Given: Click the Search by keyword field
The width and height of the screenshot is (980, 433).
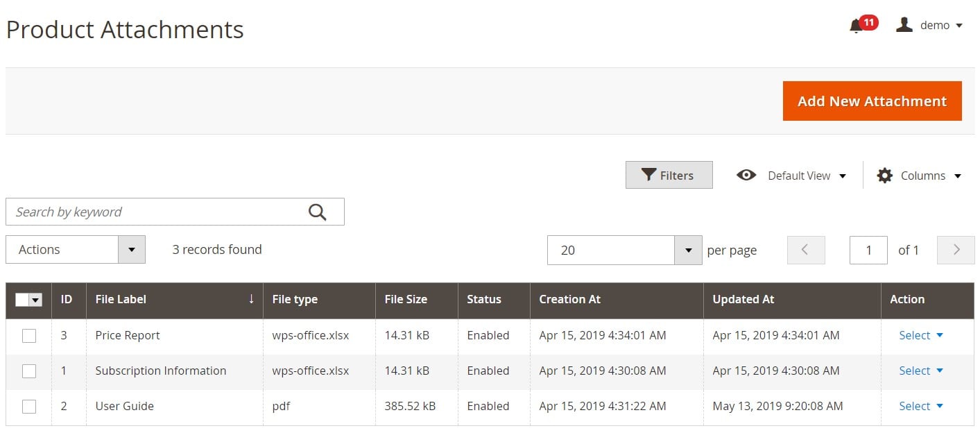Looking at the screenshot, I should 175,212.
